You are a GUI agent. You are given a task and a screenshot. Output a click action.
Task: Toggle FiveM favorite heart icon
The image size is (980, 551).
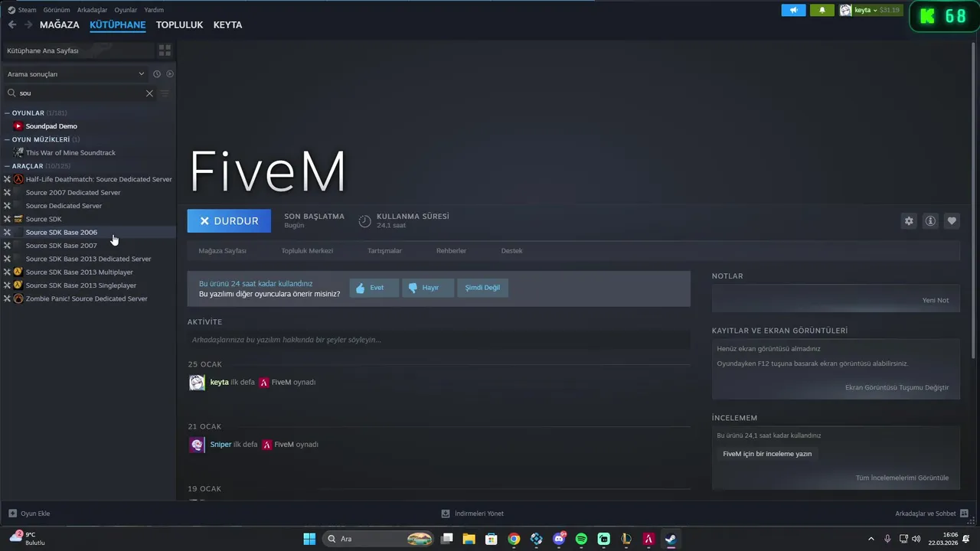pyautogui.click(x=952, y=221)
